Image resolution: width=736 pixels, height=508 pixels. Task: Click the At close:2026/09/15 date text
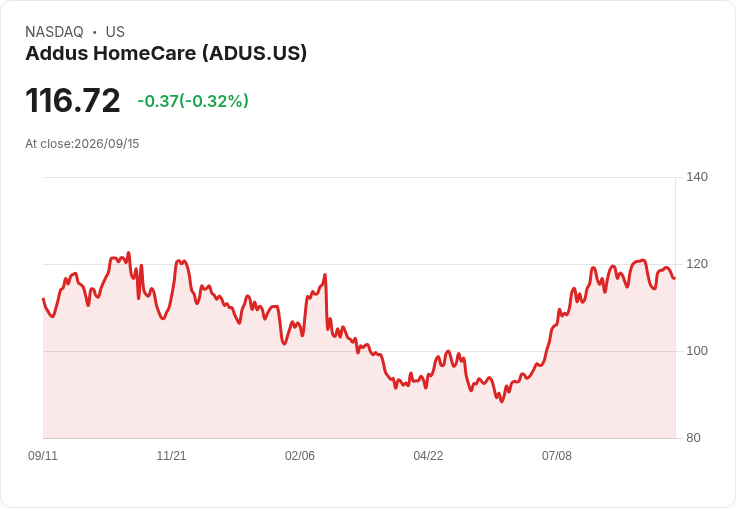coord(82,144)
